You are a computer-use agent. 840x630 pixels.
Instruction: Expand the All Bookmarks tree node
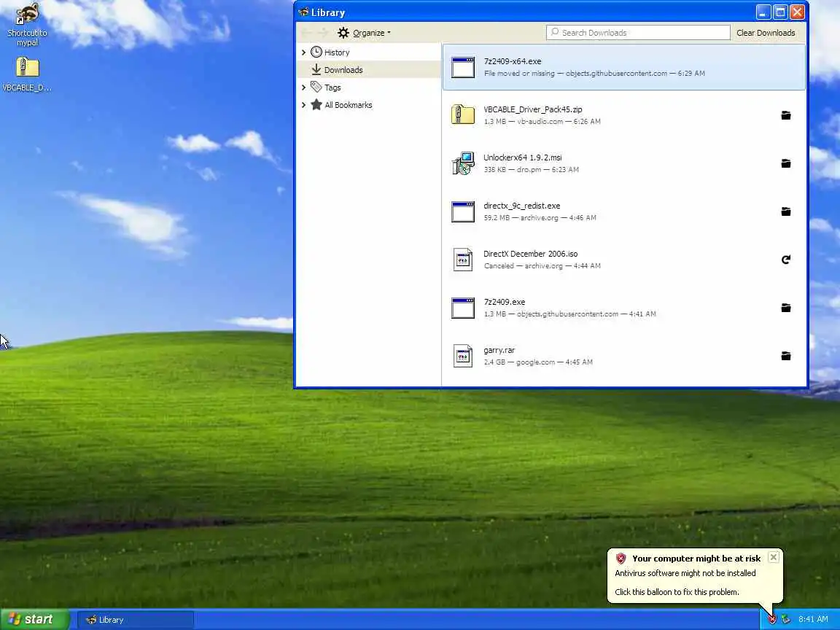(x=304, y=105)
